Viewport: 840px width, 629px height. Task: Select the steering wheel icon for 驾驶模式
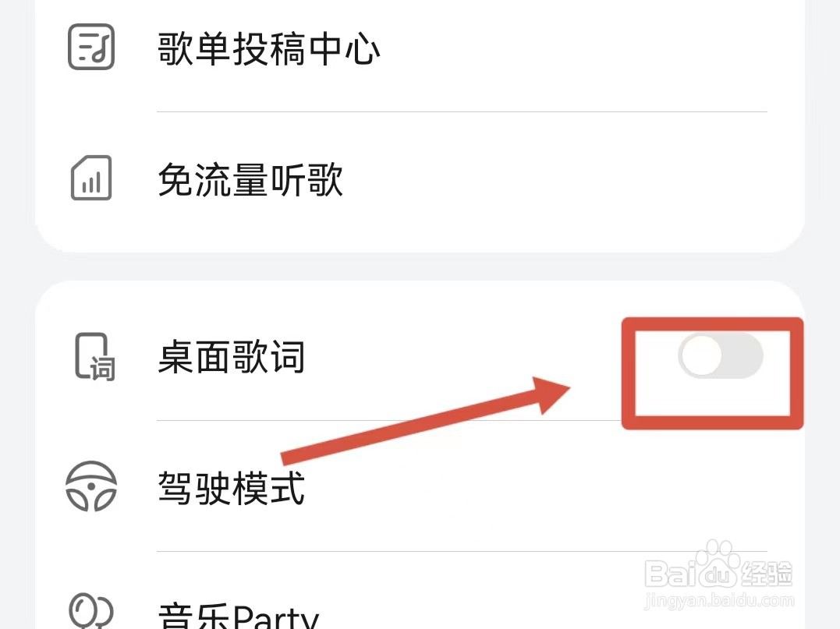click(x=91, y=485)
